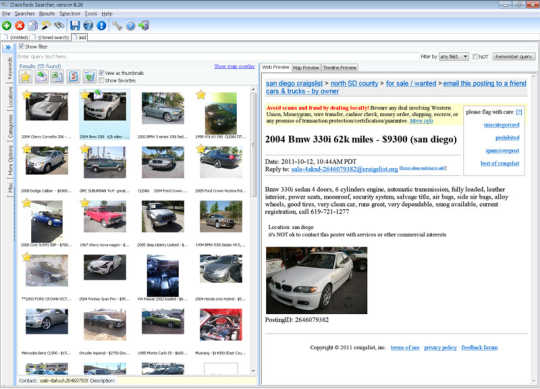The image size is (540, 389).
Task: Open settings with the wrench icon
Action: click(x=117, y=25)
